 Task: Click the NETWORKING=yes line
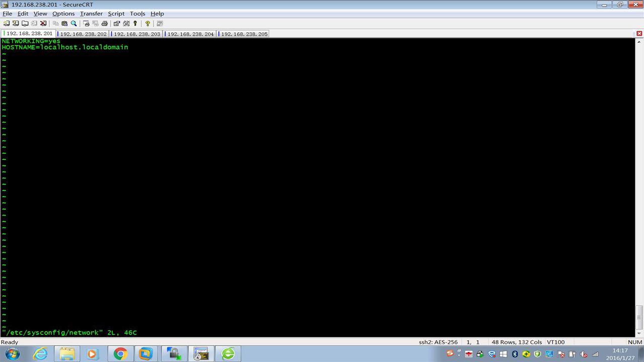tap(31, 41)
